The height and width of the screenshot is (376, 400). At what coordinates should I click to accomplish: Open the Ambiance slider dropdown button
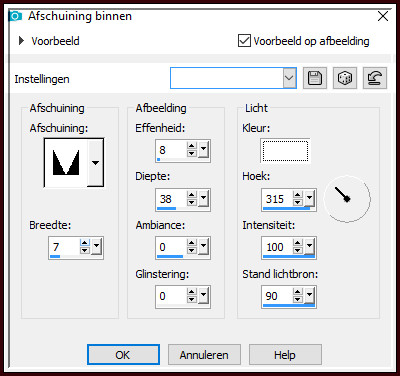click(x=203, y=246)
